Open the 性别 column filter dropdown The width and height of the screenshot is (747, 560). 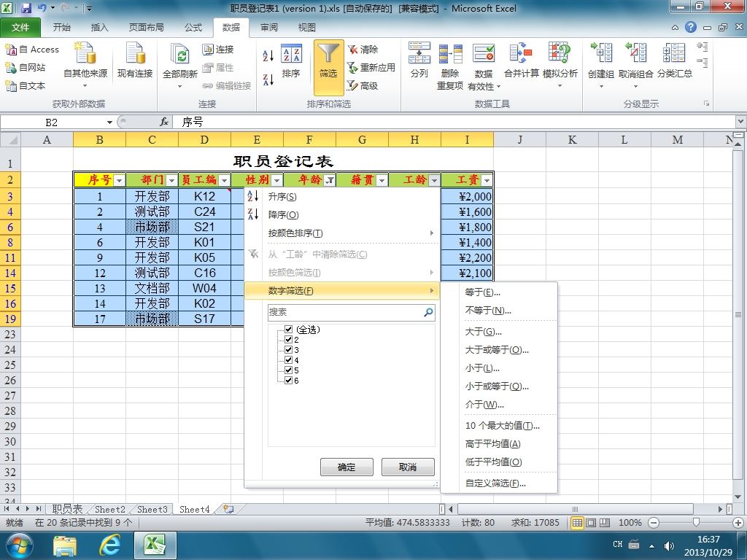tap(276, 181)
